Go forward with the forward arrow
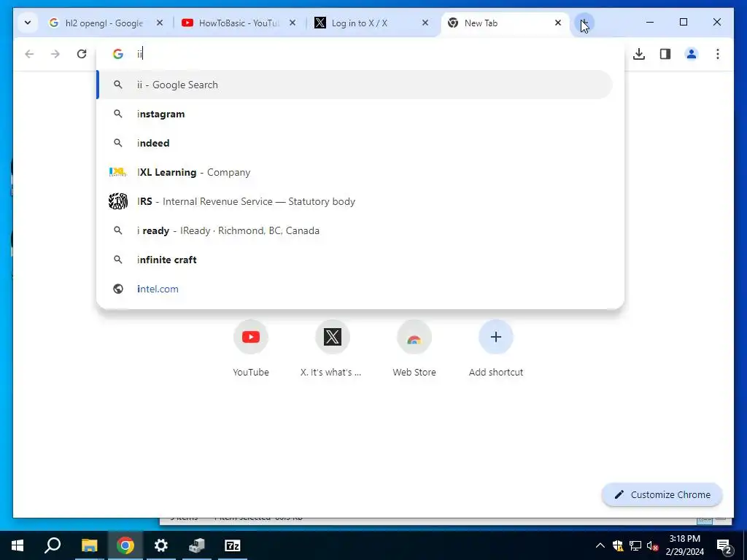The image size is (747, 560). point(55,54)
